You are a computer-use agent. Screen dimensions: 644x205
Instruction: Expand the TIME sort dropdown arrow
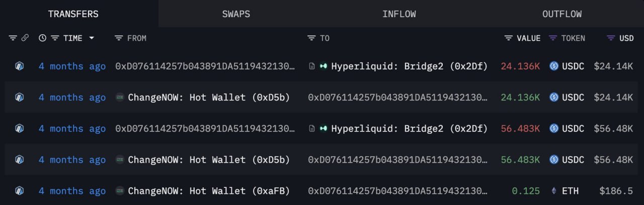coord(92,38)
